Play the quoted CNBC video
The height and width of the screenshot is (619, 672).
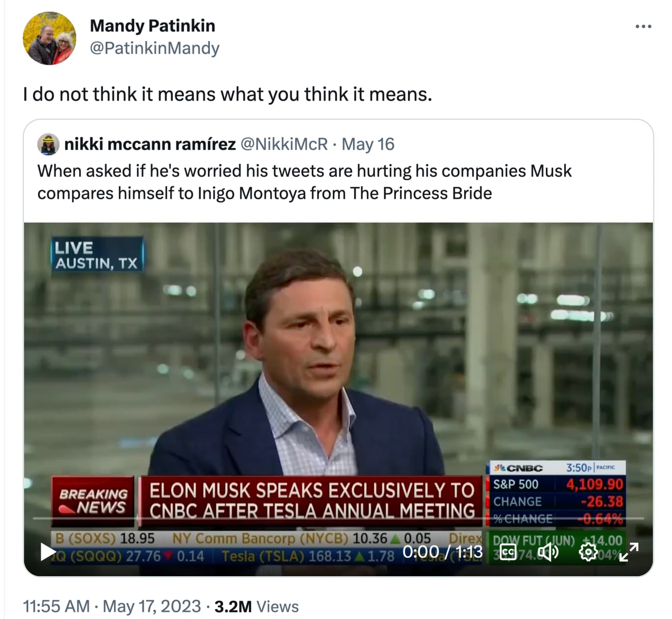[48, 552]
